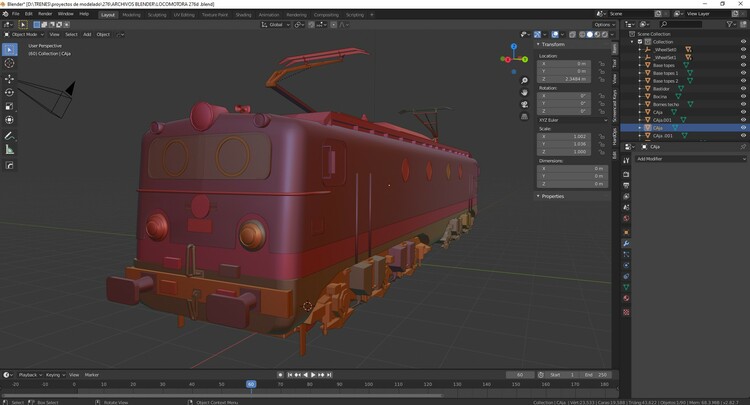The height and width of the screenshot is (405, 750).
Task: Click the timeline current frame marker
Action: (251, 383)
